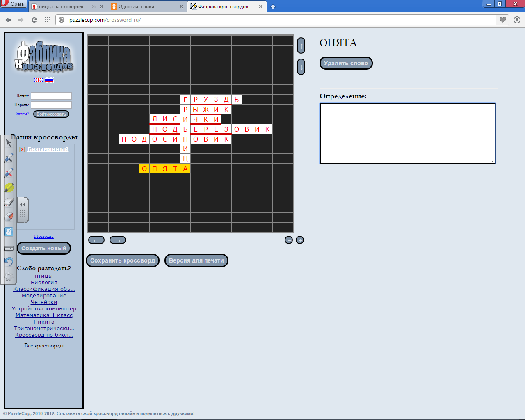Open the Моделирование crossword link
This screenshot has width=525, height=420.
(44, 296)
